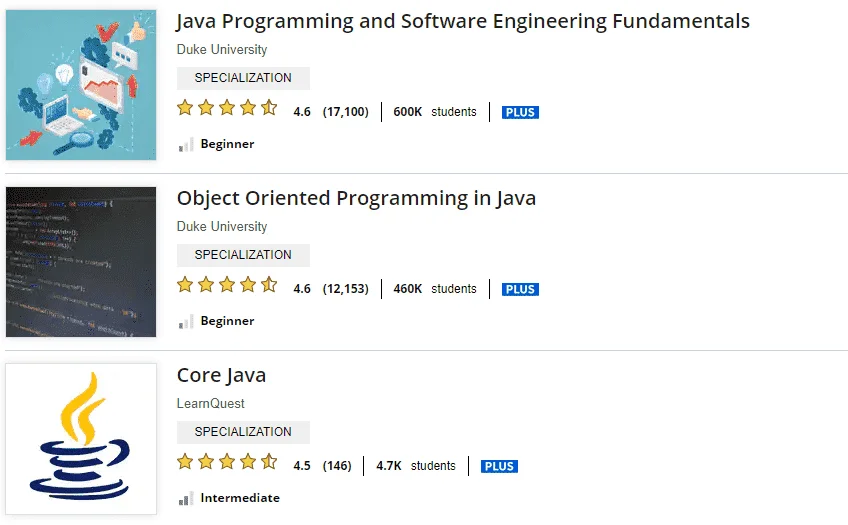
Task: Click the star rating for Core Java
Action: click(x=227, y=462)
